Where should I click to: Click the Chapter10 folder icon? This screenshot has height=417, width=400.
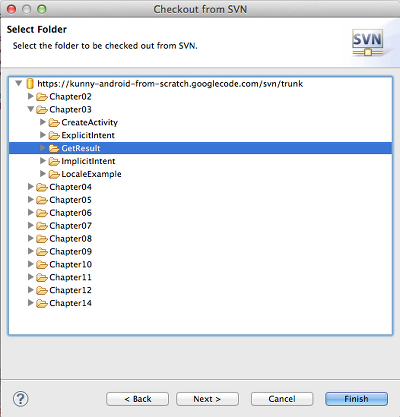coord(42,264)
